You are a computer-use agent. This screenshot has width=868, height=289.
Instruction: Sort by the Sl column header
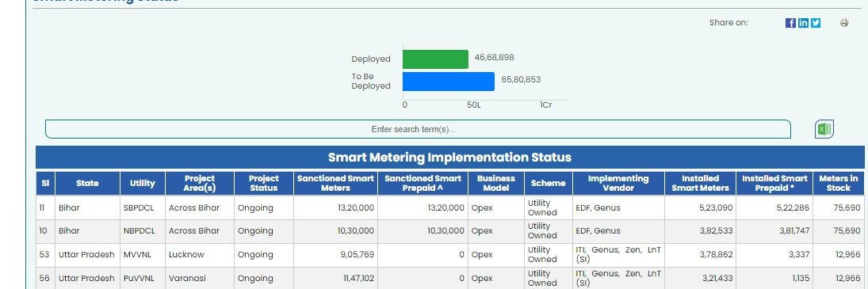(45, 183)
